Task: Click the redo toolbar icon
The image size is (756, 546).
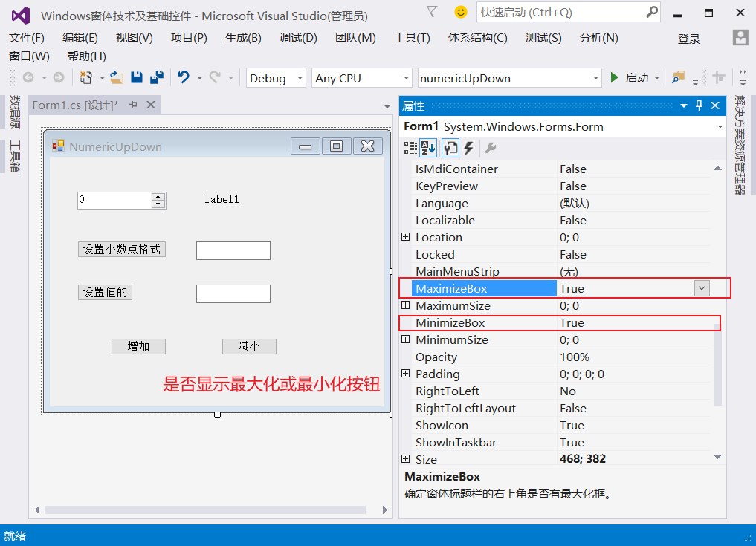Action: 215,77
